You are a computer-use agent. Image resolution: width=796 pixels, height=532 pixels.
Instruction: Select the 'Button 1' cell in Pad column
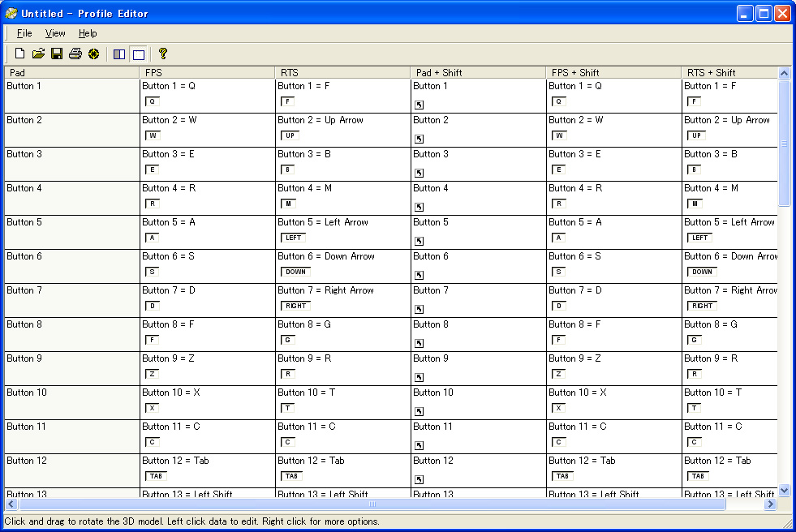[71, 96]
